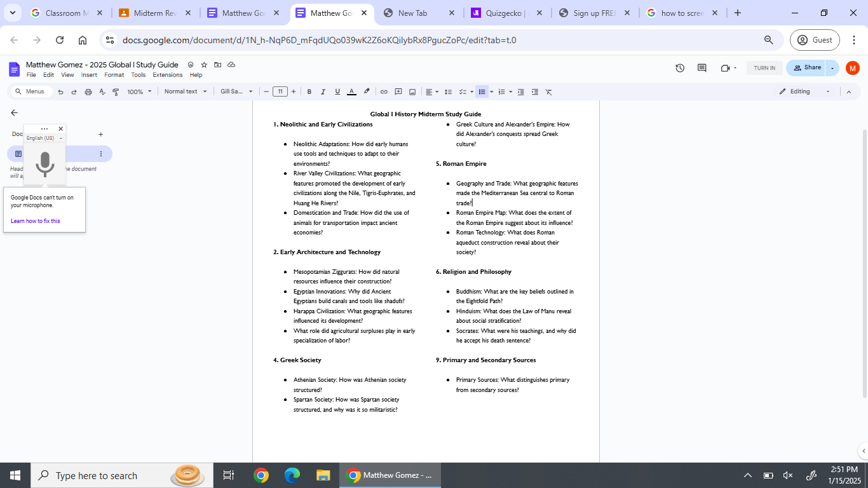
Task: Decrease indent of the paragraph
Action: tap(520, 91)
